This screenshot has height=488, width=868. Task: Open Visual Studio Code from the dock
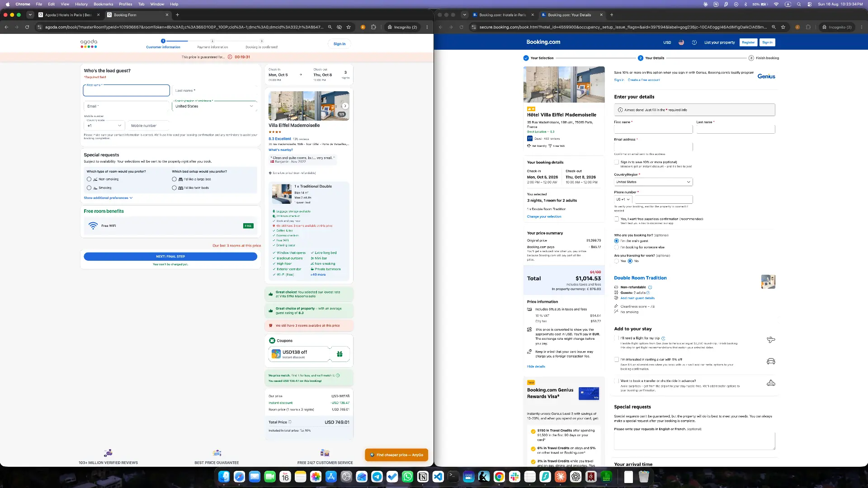(438, 476)
